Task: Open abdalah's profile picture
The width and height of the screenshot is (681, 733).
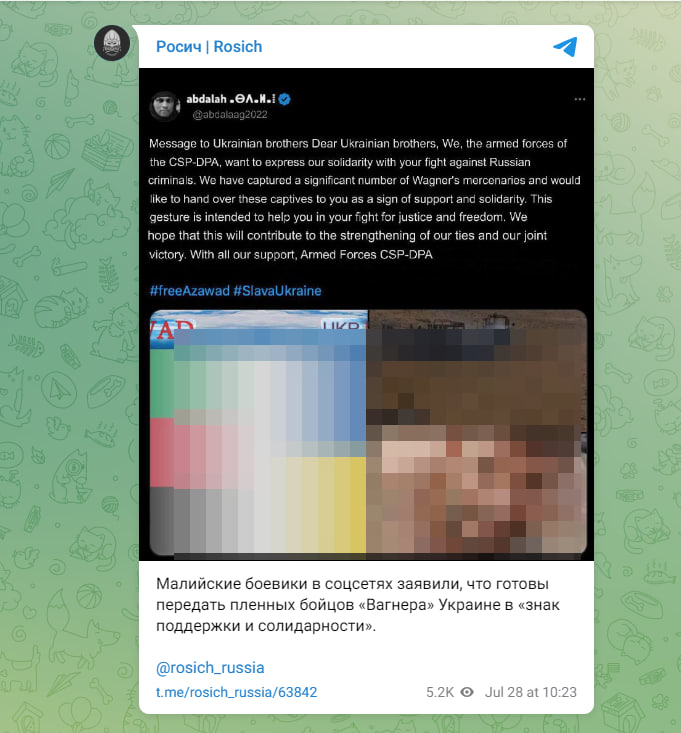Action: point(165,106)
